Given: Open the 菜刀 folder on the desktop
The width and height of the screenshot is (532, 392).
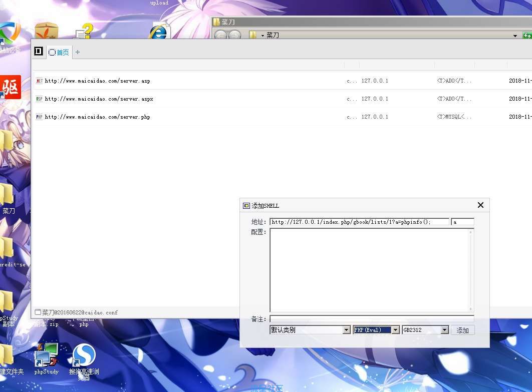Looking at the screenshot, I should point(8,199).
